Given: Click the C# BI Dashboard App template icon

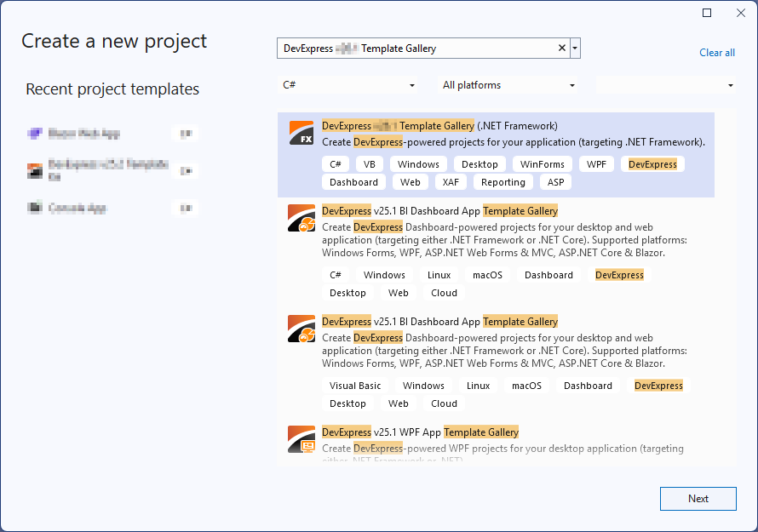Looking at the screenshot, I should pos(301,218).
